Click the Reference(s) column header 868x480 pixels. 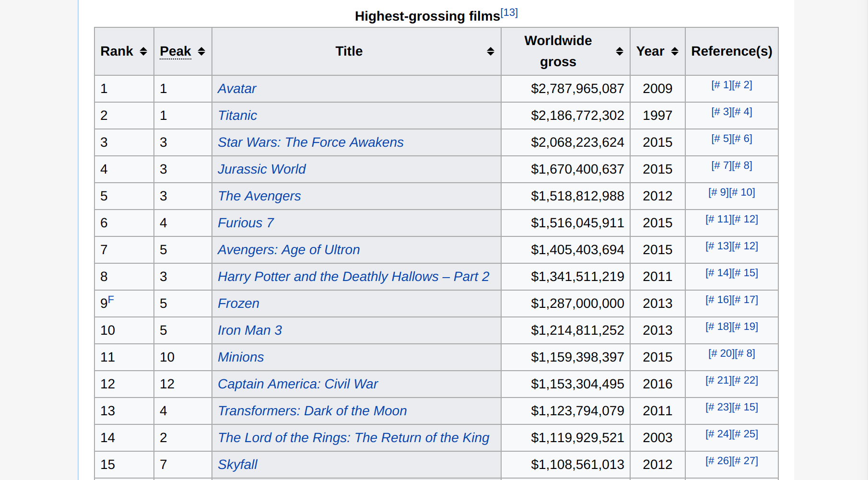pos(732,51)
